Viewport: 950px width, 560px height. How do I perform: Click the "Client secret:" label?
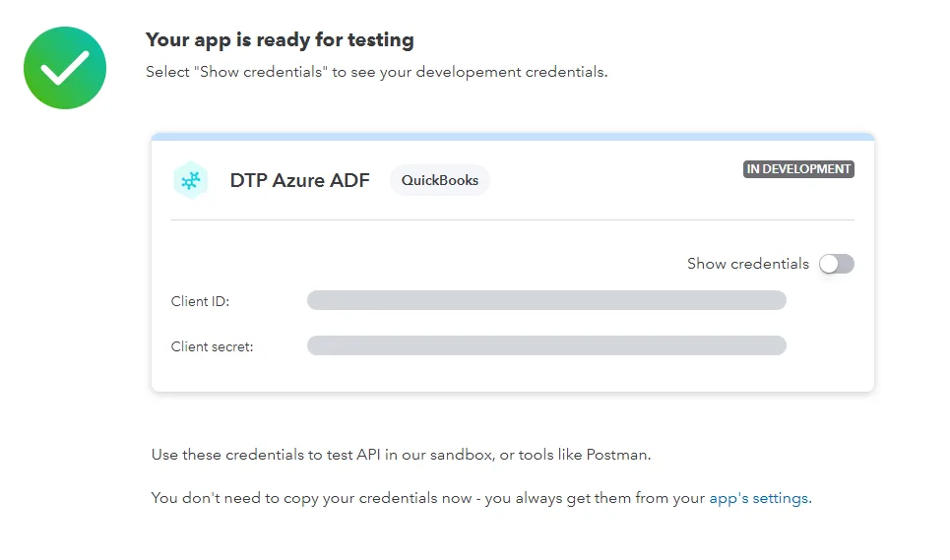click(x=212, y=346)
